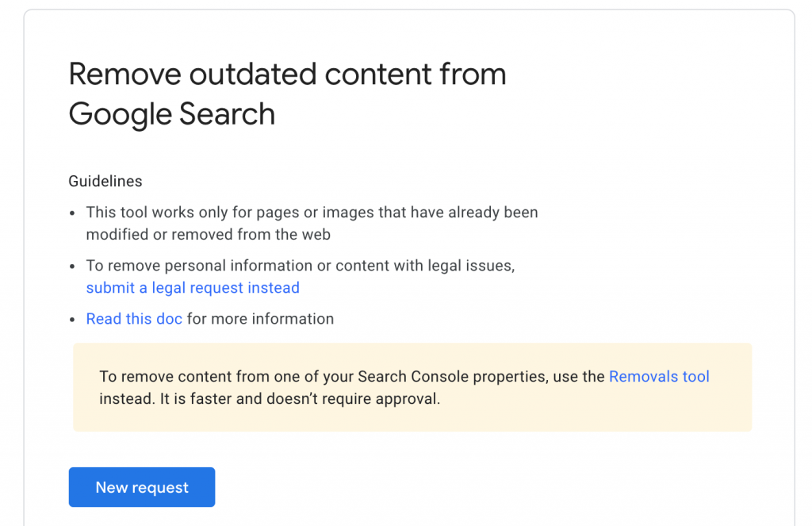Viewport: 812px width, 526px height.
Task: Click the bullet beside Read this doc
Action: point(72,320)
